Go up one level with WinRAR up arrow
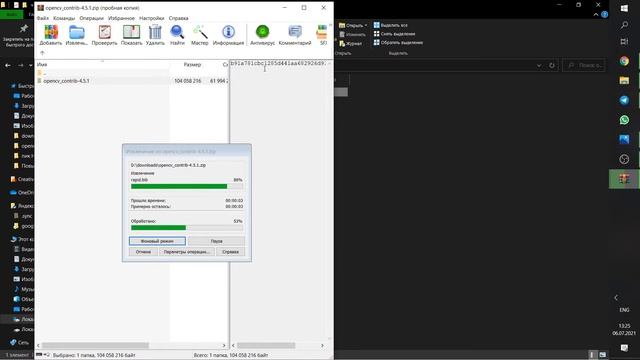Image resolution: width=640 pixels, height=360 pixels. click(x=42, y=53)
